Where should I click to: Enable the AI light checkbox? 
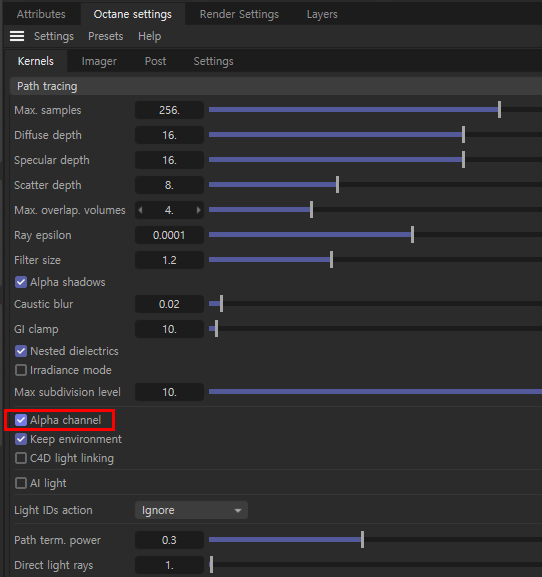21,483
